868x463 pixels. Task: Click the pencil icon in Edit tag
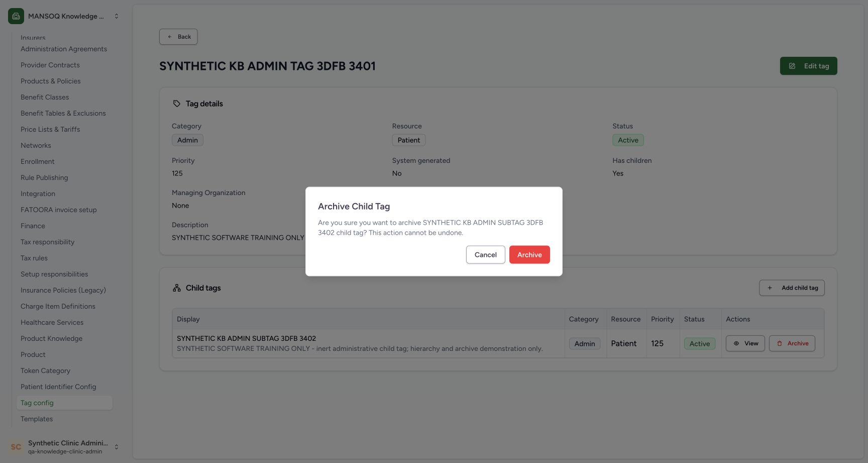[792, 66]
